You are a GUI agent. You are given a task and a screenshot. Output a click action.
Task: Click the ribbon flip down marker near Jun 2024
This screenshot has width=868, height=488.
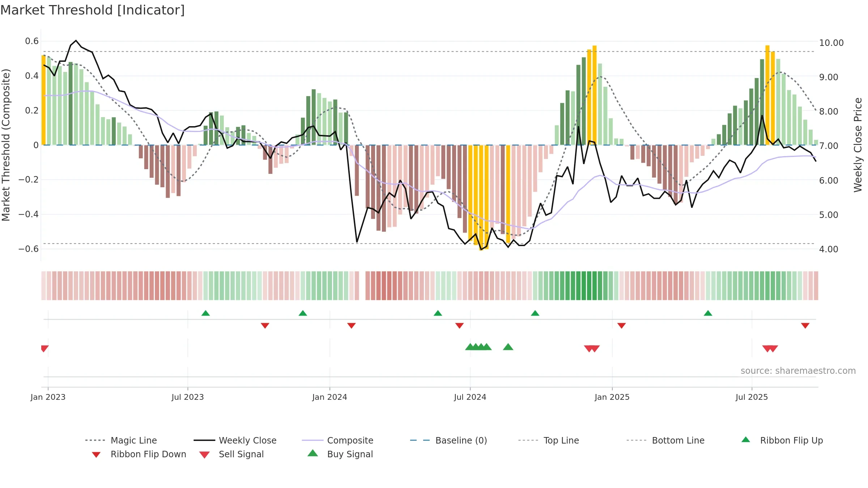460,326
